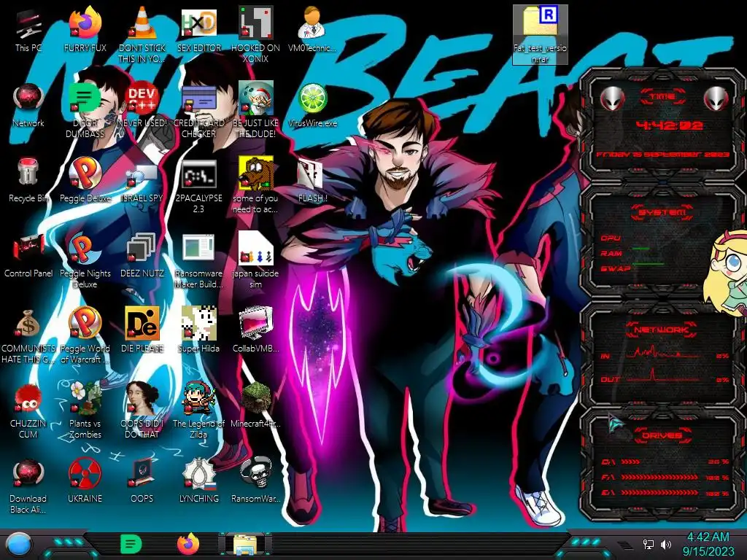This screenshot has height=560, width=747.
Task: Open the VLC cone shortcut
Action: coord(142,34)
